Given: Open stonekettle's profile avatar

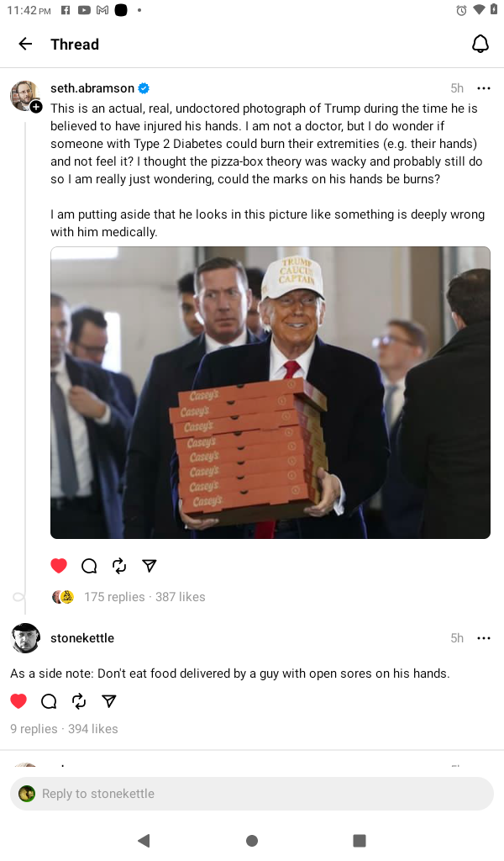Looking at the screenshot, I should click(25, 638).
